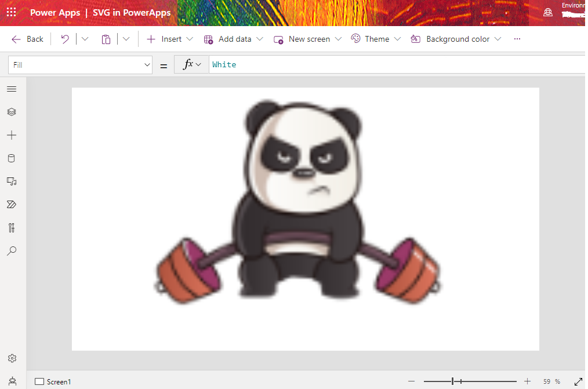Expand the Insert dropdown chevron
Viewport: 588px width, 389px height.
click(x=190, y=39)
